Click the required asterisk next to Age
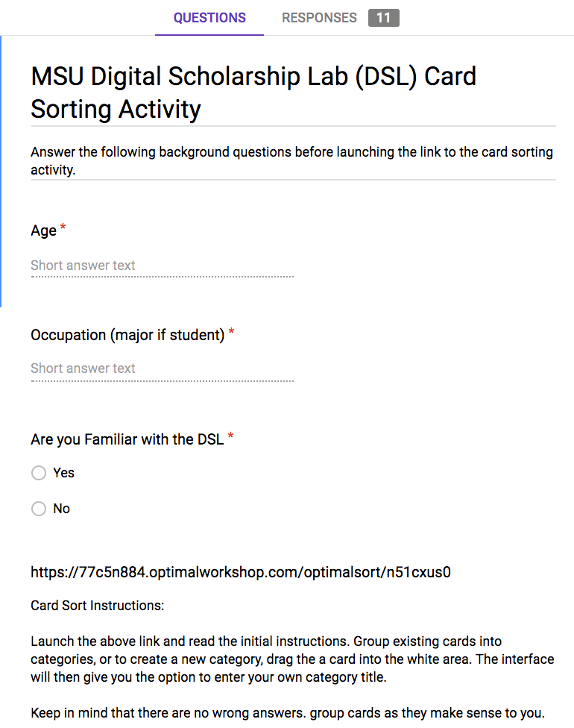This screenshot has height=728, width=574. 63,228
